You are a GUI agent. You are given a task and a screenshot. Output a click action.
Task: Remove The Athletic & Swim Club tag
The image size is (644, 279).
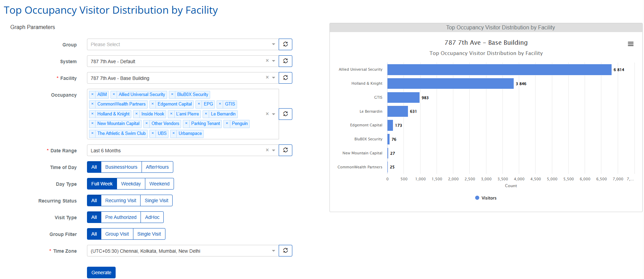click(x=92, y=134)
